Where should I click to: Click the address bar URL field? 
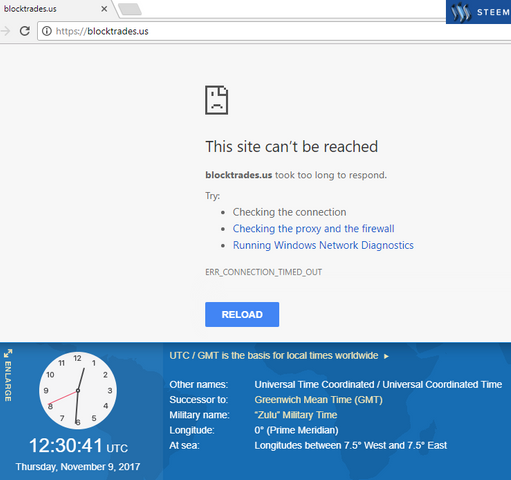click(273, 31)
